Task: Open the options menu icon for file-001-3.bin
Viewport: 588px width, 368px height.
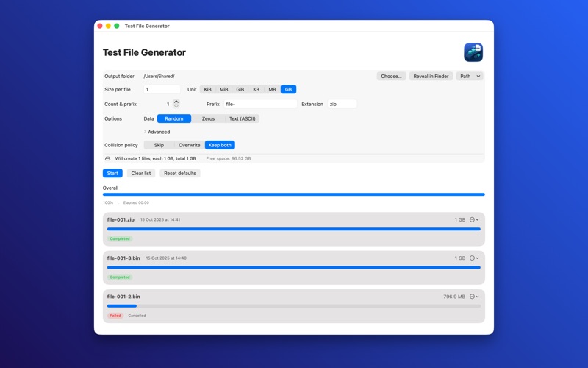Action: point(474,258)
